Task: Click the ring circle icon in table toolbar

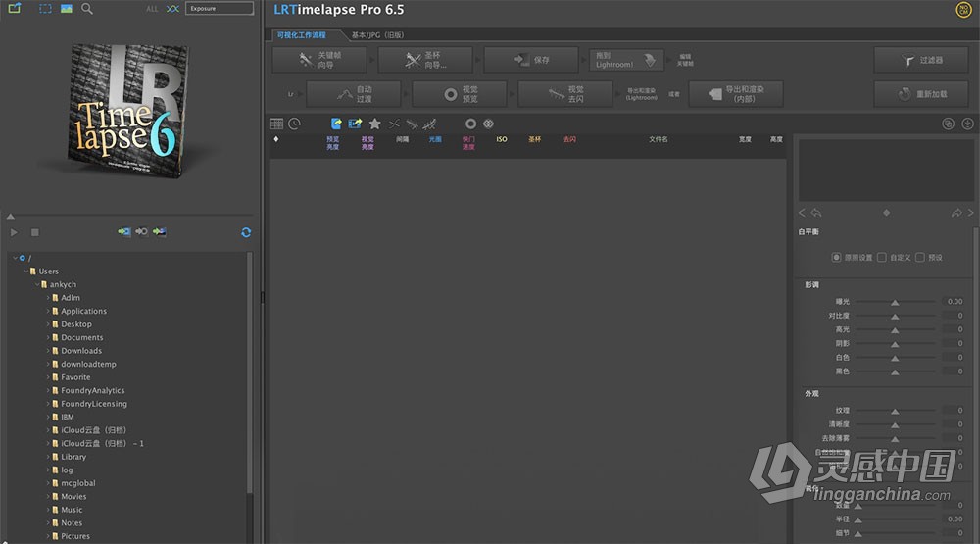Action: click(x=470, y=124)
